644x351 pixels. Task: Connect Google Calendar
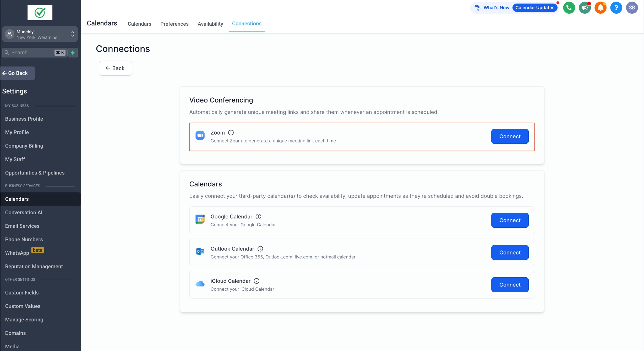[510, 220]
